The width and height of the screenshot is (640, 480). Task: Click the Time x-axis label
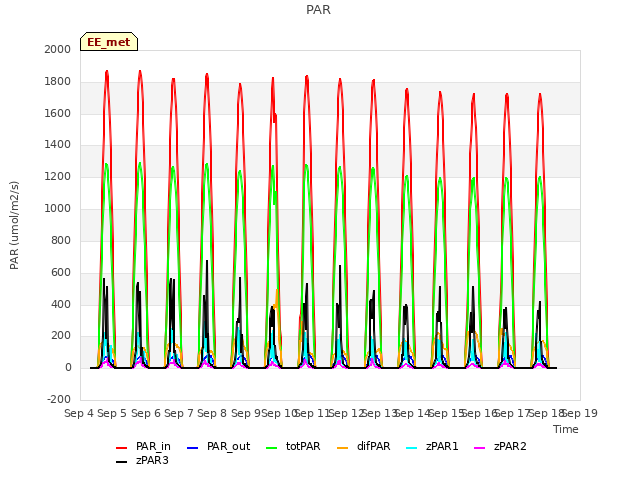click(x=566, y=429)
